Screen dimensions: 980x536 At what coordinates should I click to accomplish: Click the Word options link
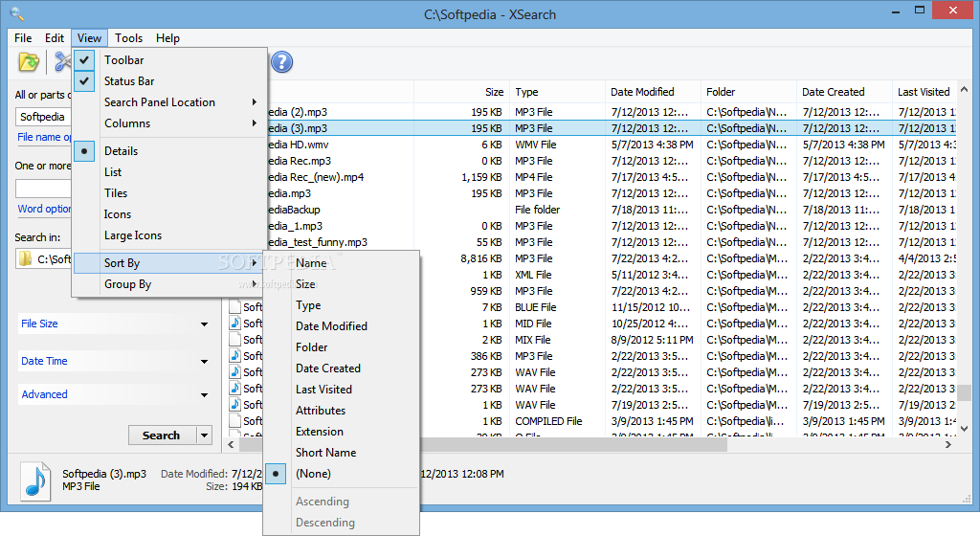click(44, 209)
